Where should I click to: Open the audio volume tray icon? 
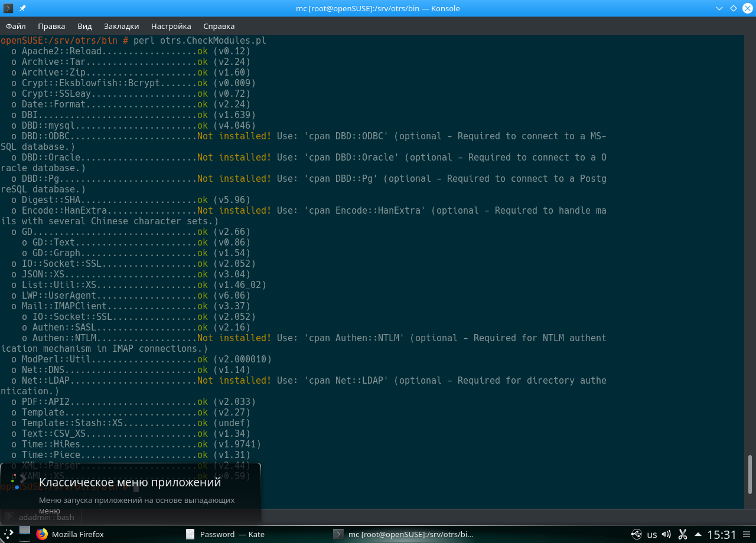[666, 534]
